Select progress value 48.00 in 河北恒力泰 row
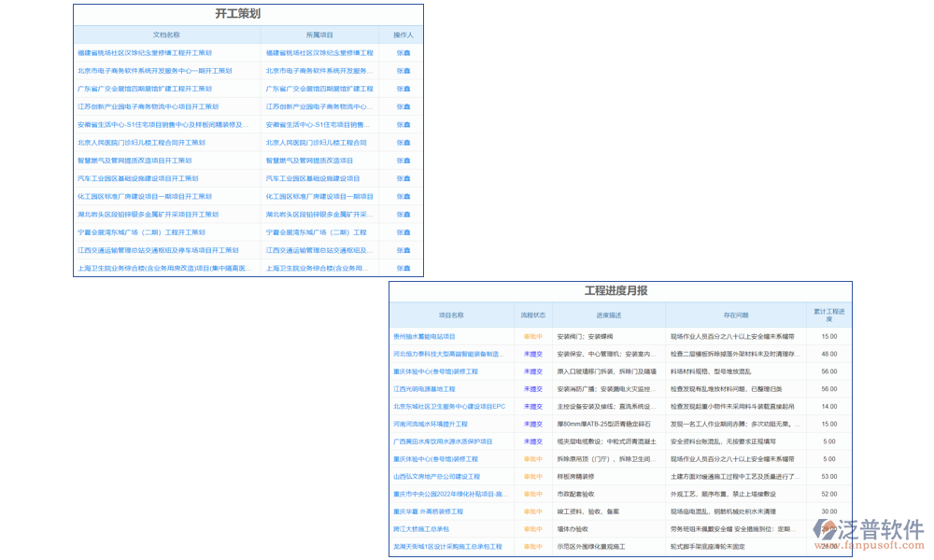The width and height of the screenshot is (934, 560). tap(829, 354)
